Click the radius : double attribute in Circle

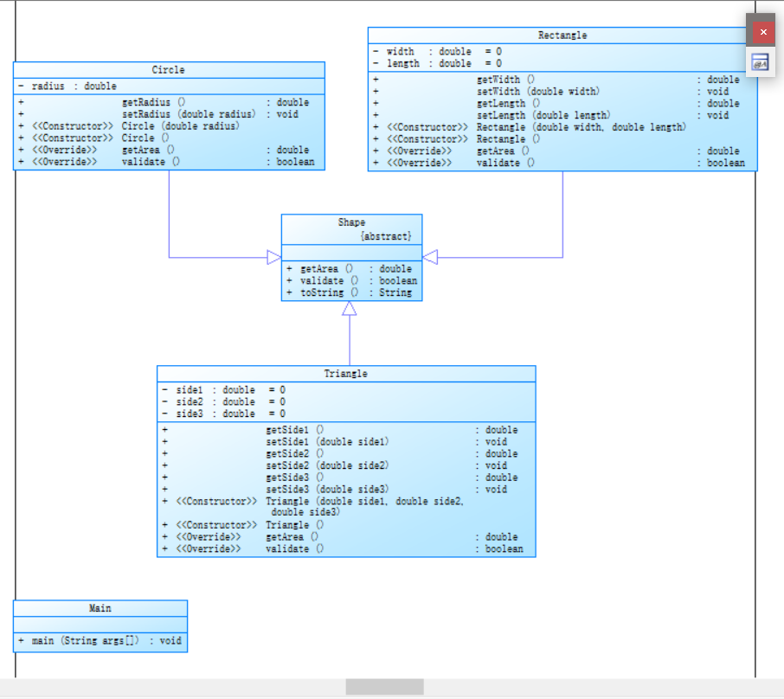(x=67, y=87)
